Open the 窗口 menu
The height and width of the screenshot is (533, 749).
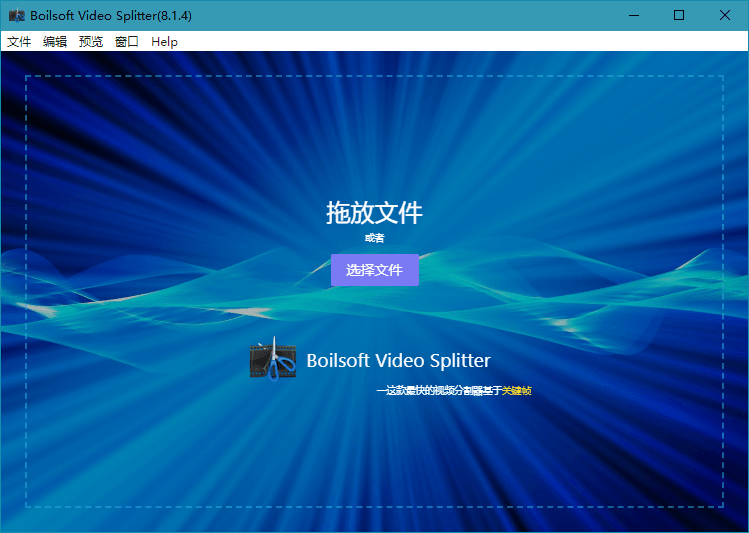[127, 42]
